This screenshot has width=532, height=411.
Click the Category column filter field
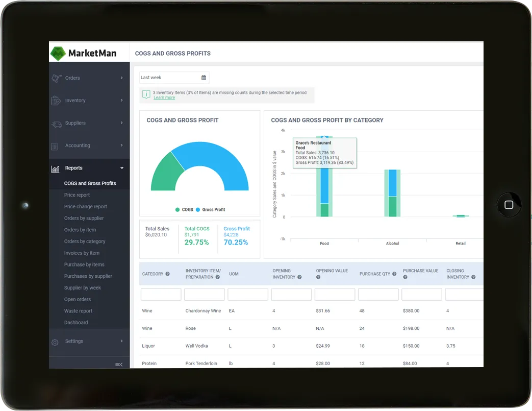pyautogui.click(x=161, y=295)
